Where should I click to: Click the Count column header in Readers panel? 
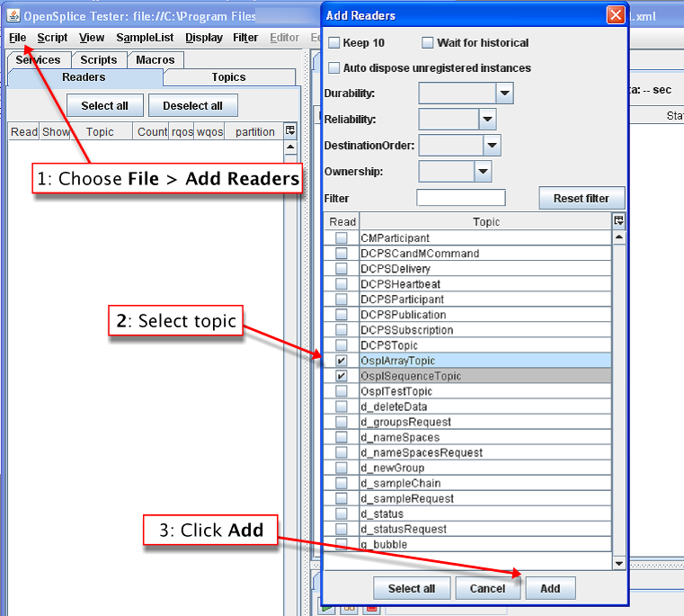151,131
